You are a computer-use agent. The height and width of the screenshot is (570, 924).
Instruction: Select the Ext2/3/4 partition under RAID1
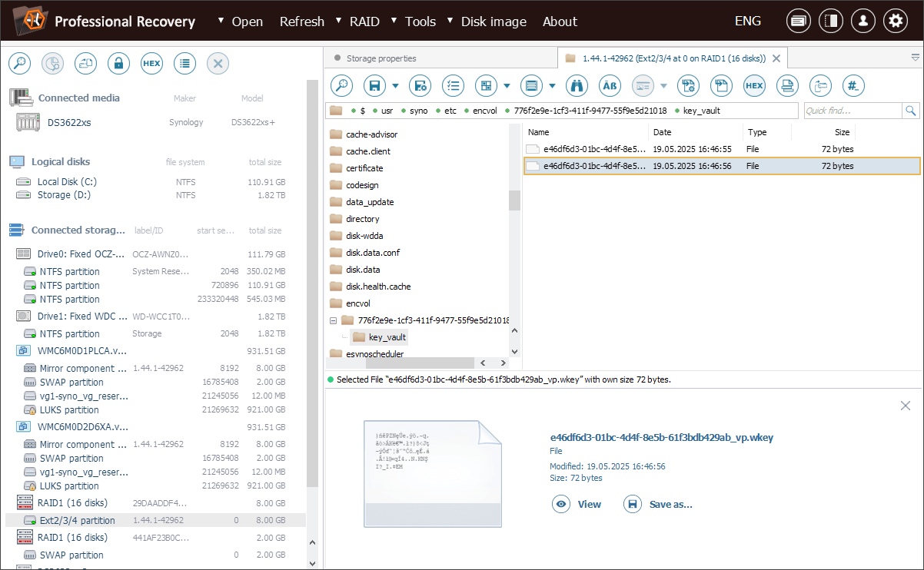(156, 520)
